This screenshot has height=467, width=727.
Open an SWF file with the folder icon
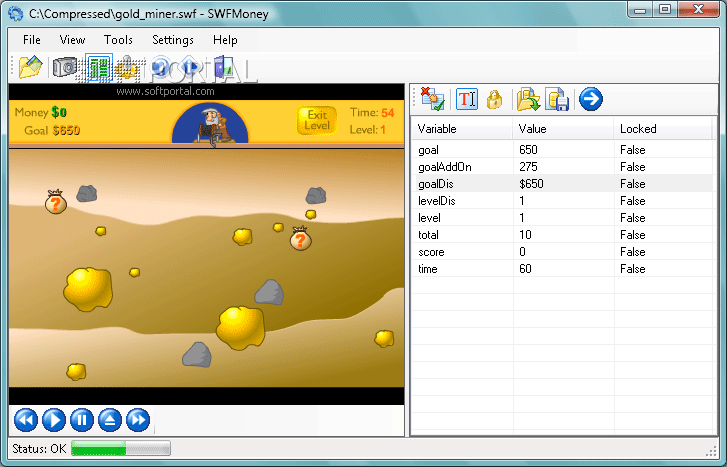(x=31, y=68)
